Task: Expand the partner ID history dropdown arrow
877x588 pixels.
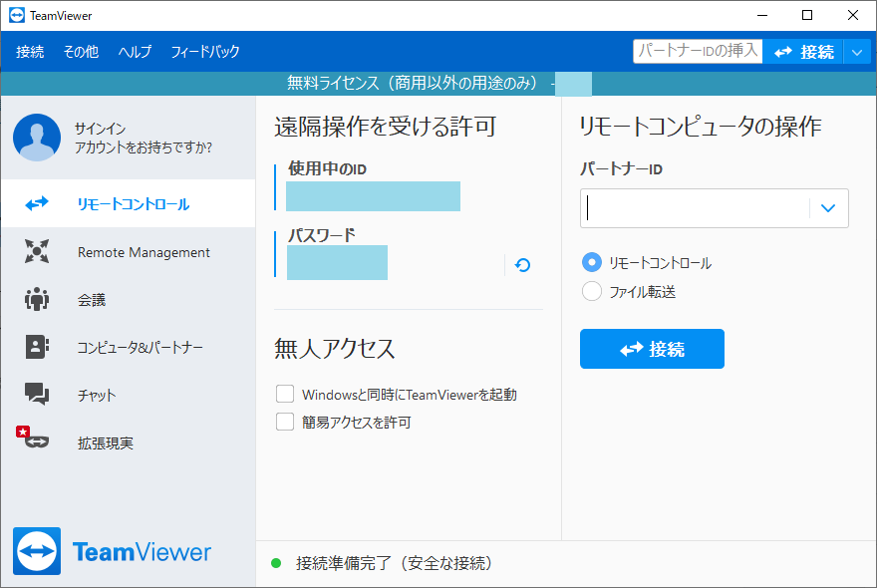Action: (x=828, y=208)
